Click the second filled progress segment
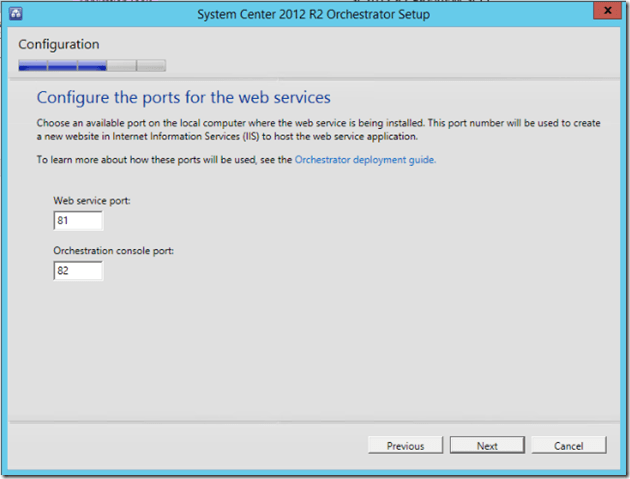 (62, 66)
